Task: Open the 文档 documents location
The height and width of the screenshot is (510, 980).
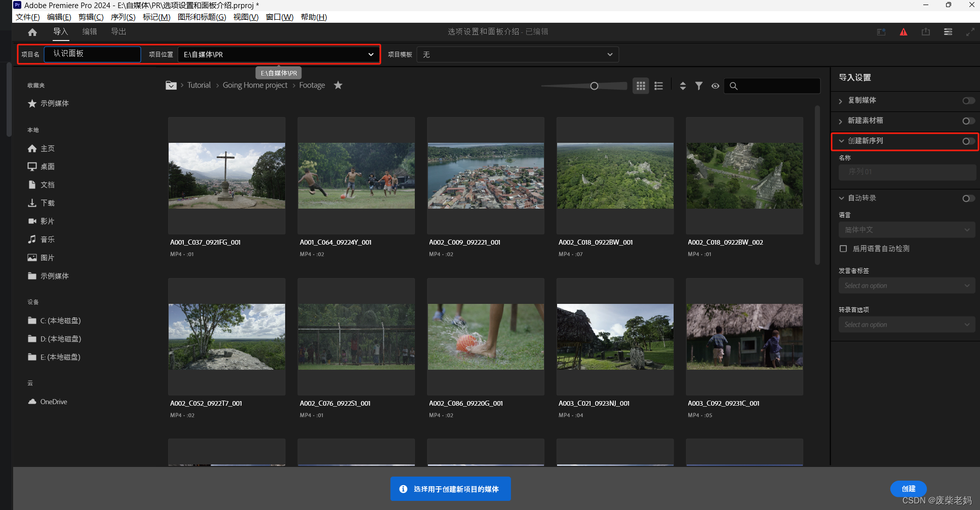Action: click(42, 185)
